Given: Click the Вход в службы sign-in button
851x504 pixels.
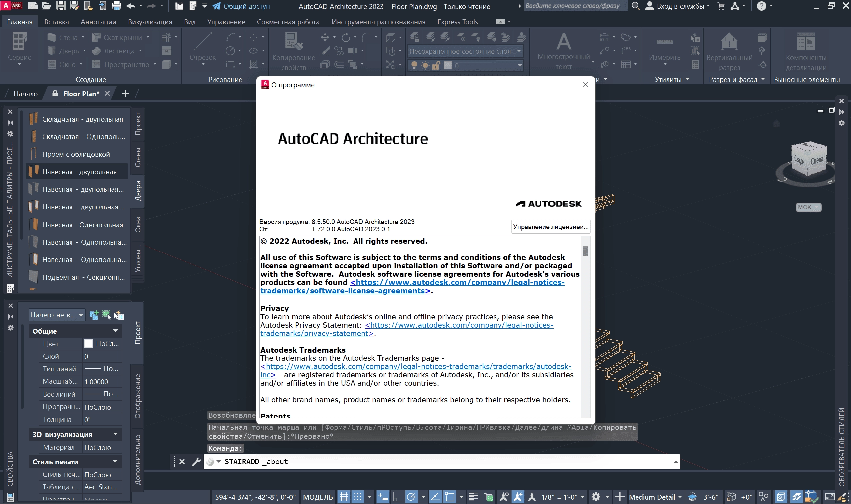Looking at the screenshot, I should coord(677,6).
